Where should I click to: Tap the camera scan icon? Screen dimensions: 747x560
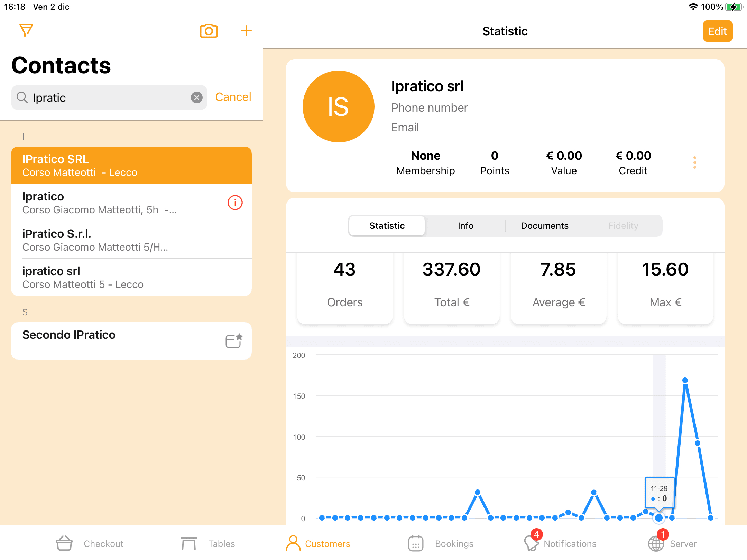point(209,31)
